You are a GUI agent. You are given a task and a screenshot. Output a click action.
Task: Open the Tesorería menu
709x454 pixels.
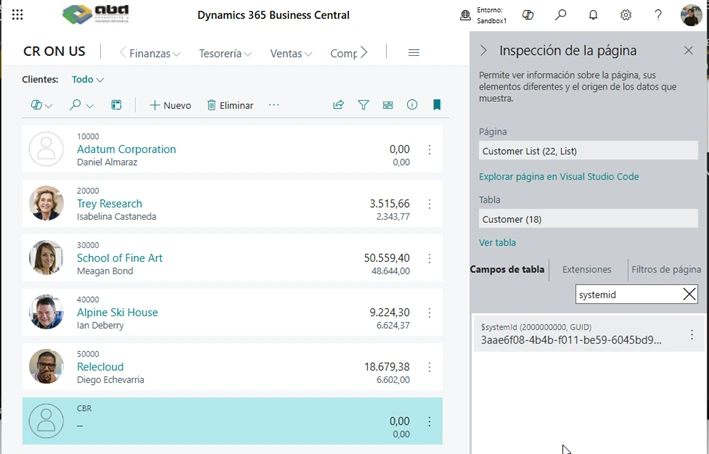pyautogui.click(x=225, y=53)
